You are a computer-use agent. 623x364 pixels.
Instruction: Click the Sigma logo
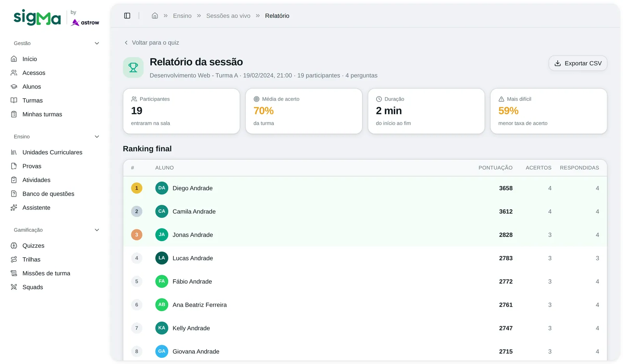click(x=37, y=17)
